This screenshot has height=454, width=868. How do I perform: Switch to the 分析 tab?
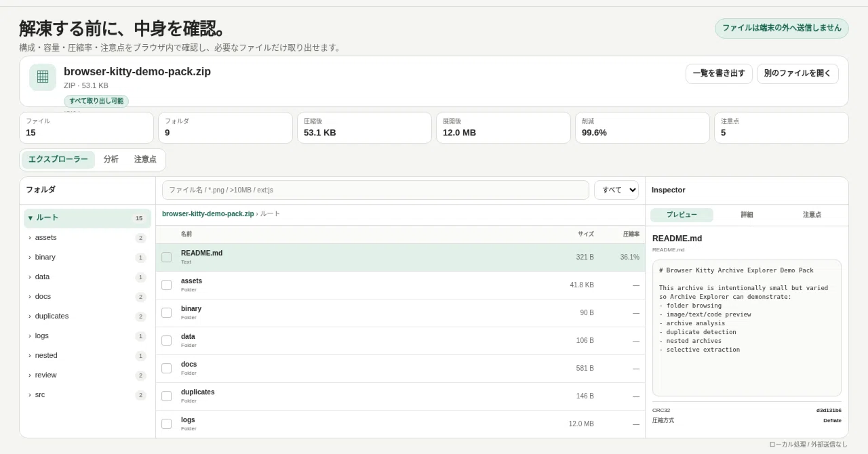(111, 160)
